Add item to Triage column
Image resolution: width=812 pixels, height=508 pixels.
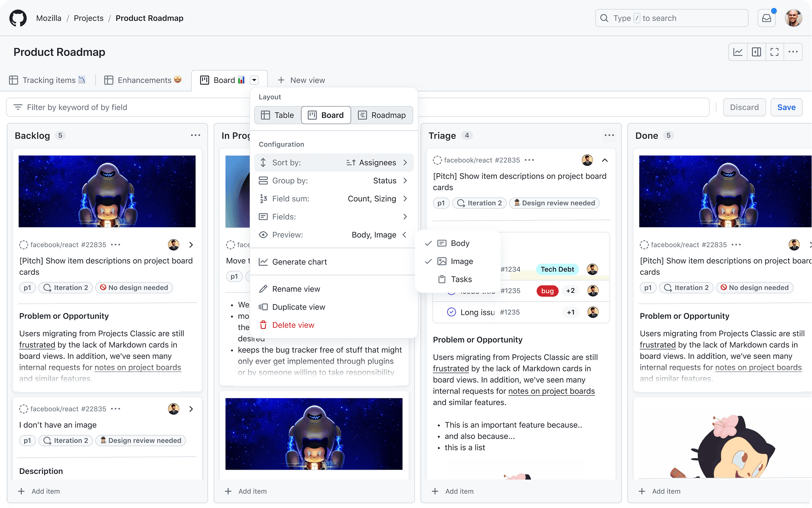pos(453,491)
